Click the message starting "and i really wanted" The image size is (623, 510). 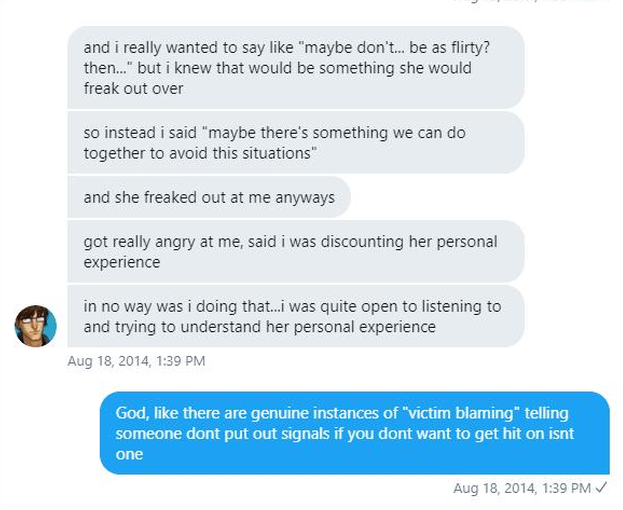tap(295, 67)
